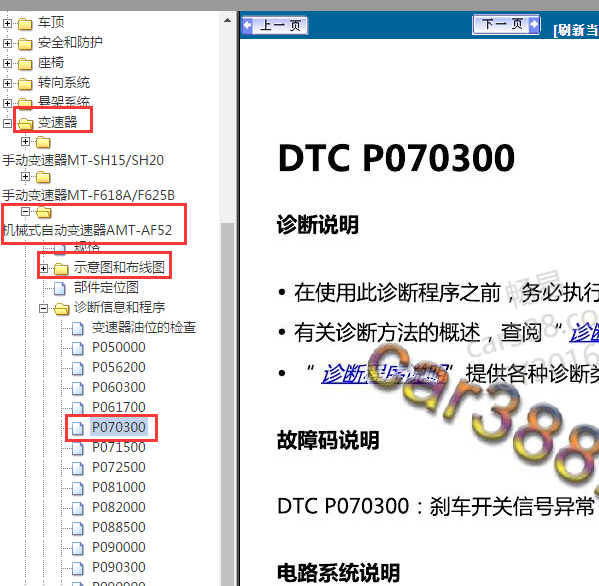Expand the 座椅 folder node

pyautogui.click(x=7, y=63)
